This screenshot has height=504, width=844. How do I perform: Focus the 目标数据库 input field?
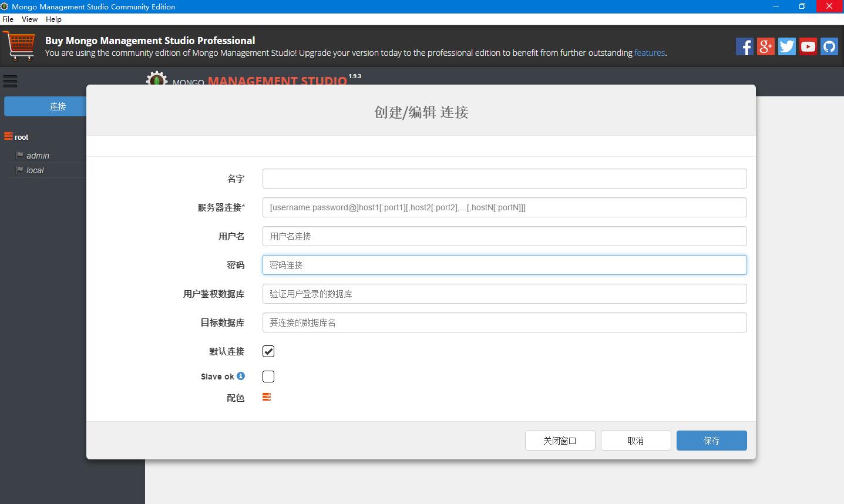[505, 322]
